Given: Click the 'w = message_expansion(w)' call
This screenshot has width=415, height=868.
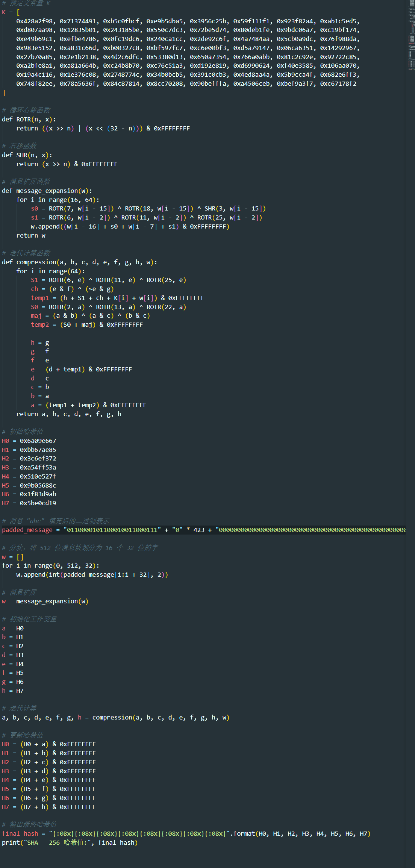Looking at the screenshot, I should [45, 601].
